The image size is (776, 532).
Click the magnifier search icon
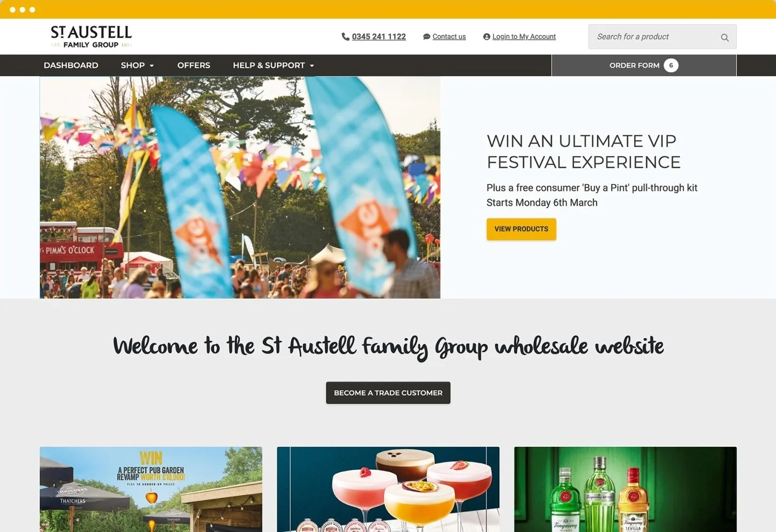tap(724, 37)
